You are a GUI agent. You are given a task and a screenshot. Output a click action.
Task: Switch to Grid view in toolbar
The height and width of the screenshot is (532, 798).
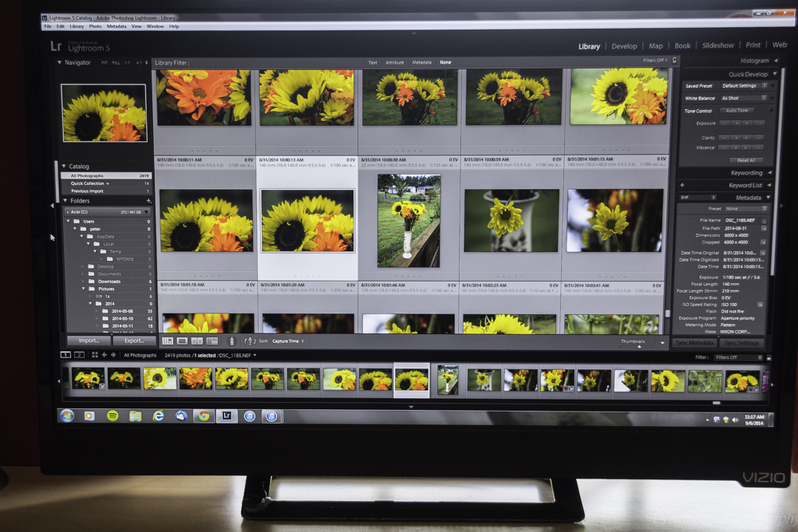coord(168,341)
